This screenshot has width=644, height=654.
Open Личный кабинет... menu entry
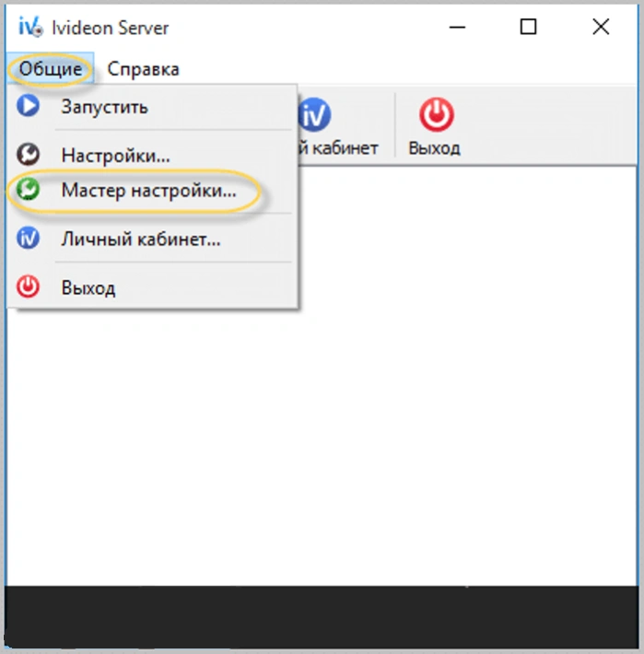click(153, 239)
